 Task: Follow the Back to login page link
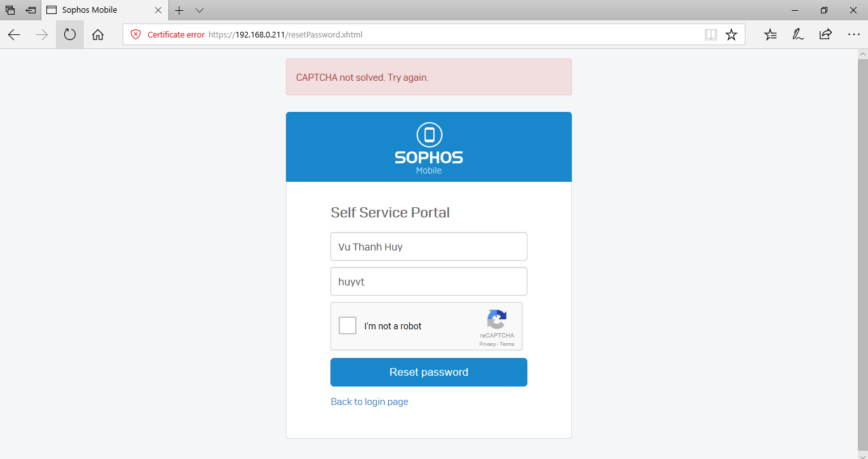pos(369,402)
